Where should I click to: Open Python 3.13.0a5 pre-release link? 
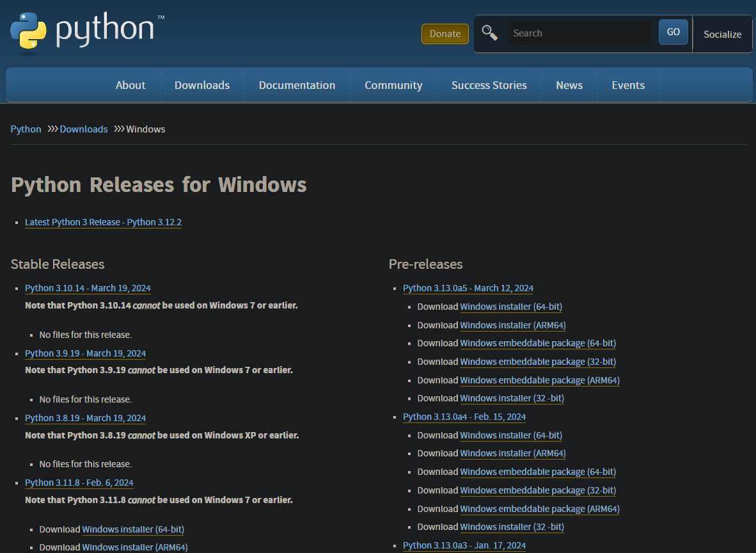[468, 288]
